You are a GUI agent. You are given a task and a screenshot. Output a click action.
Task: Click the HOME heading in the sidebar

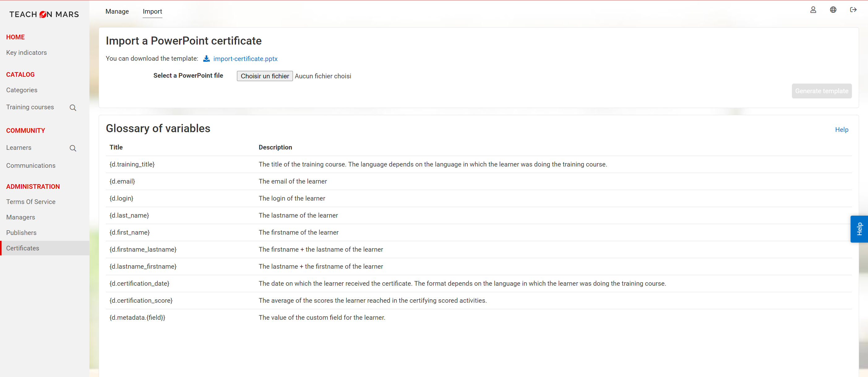click(15, 37)
